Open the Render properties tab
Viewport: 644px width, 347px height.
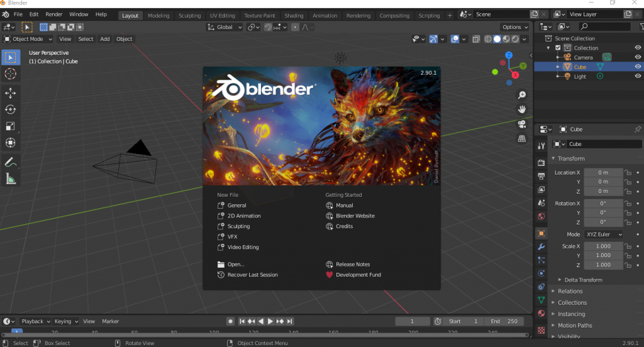541,163
